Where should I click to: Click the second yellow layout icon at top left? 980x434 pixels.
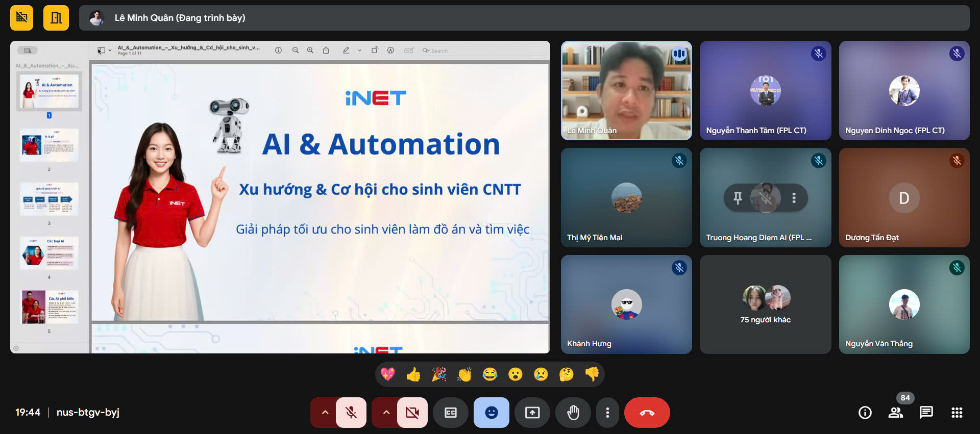pyautogui.click(x=56, y=18)
